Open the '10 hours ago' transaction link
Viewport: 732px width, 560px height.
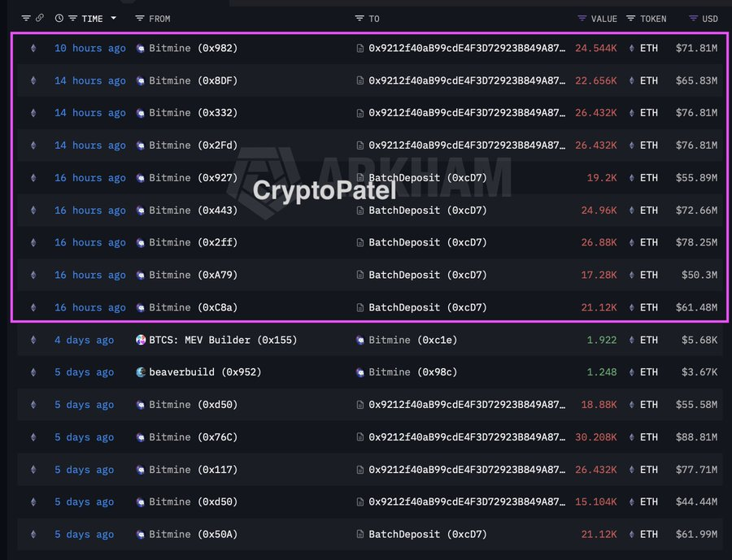coord(89,48)
